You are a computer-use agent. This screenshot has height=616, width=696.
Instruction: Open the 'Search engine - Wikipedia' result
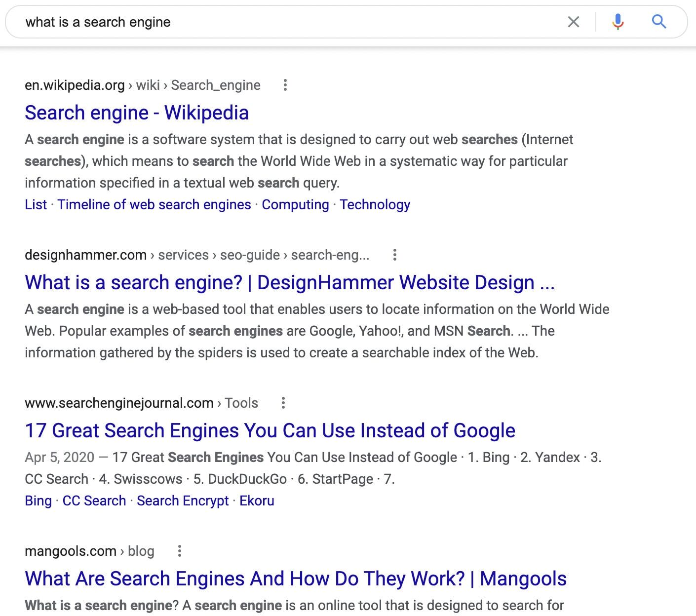click(137, 113)
